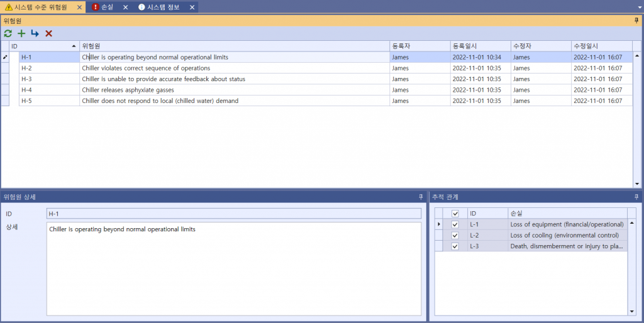Close the 시스템 수준 위험원 tab

79,8
